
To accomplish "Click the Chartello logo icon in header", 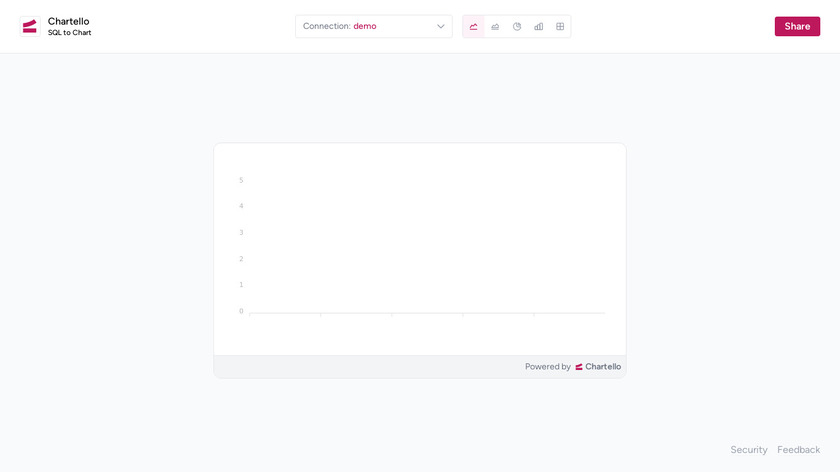I will pyautogui.click(x=29, y=26).
